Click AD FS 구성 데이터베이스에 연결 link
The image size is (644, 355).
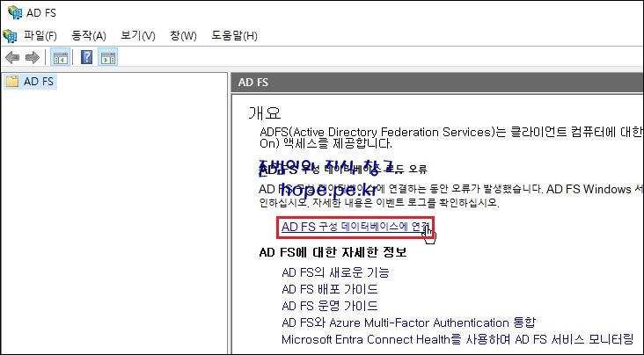[356, 227]
